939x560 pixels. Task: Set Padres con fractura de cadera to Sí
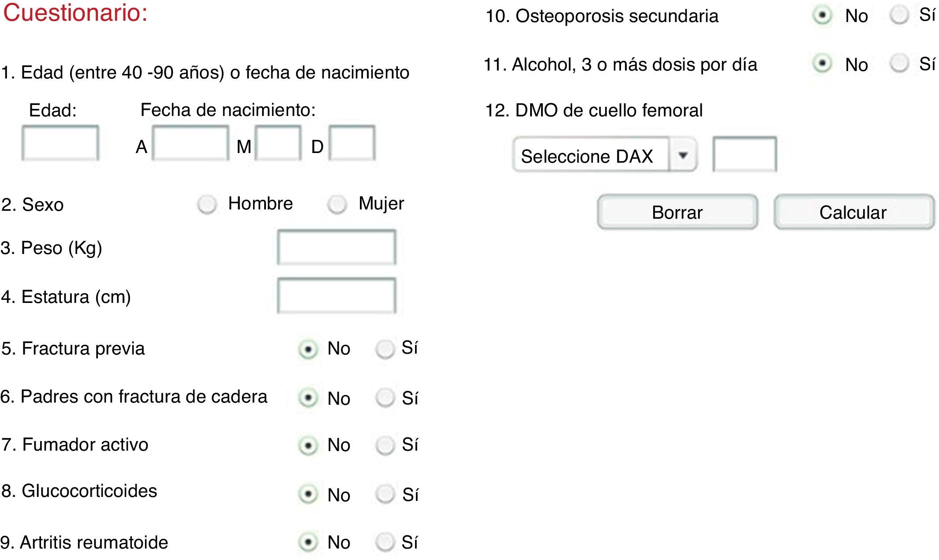coord(385,398)
